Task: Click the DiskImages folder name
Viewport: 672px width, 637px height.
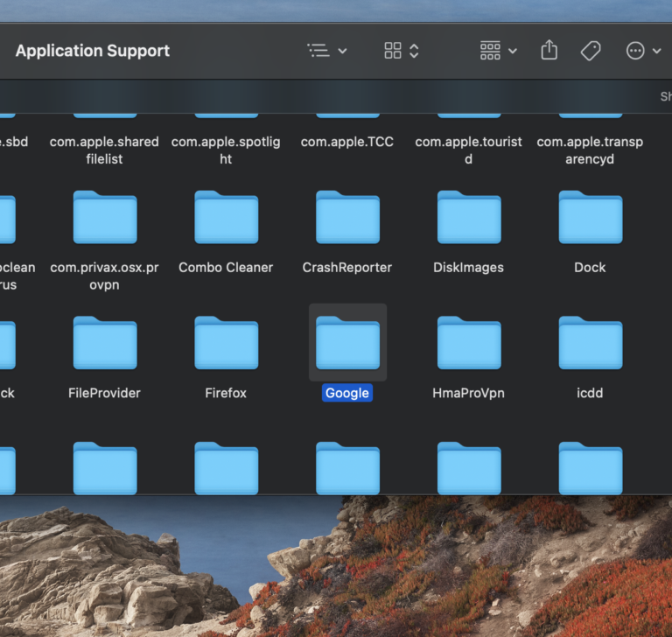Action: 468,268
